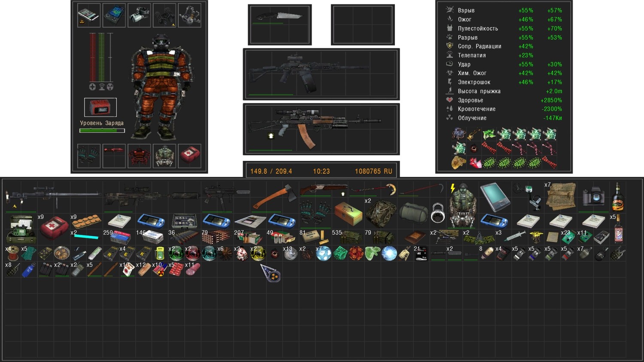Select the syringe stack x3
Image resolution: width=644 pixels, height=362 pixels.
pos(511,238)
